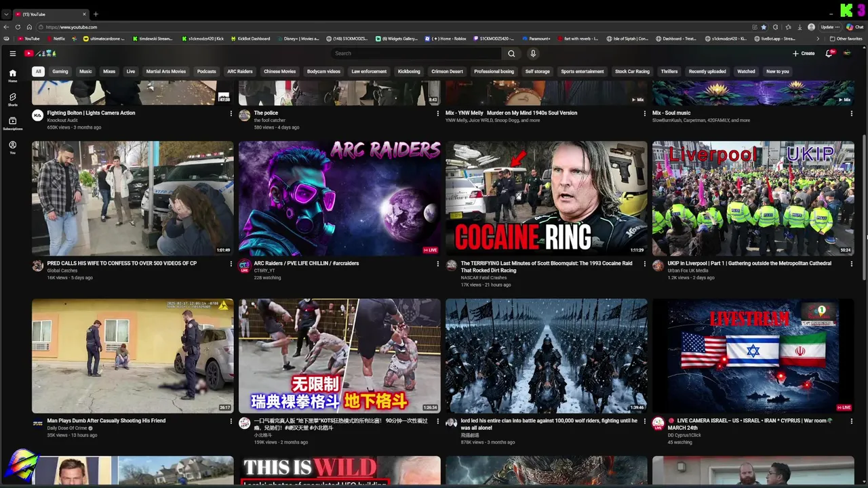Select the New to you chip

point(777,71)
